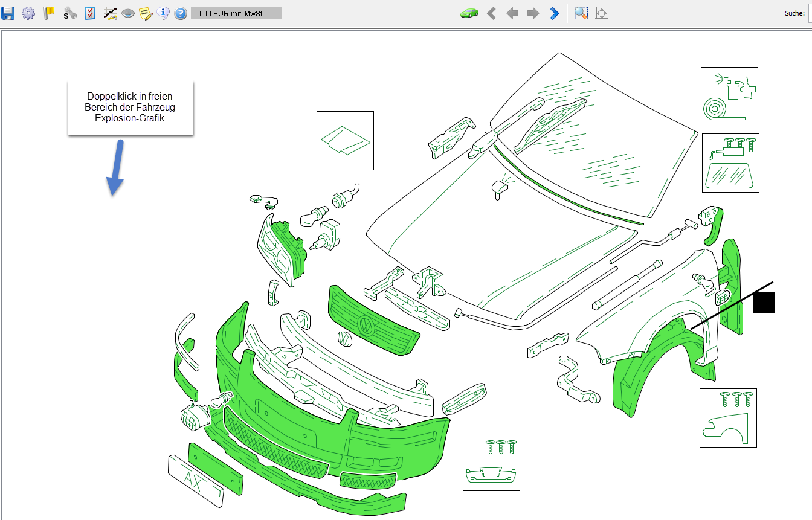Select the green headlight housing part
The height and width of the screenshot is (520, 812).
click(x=291, y=251)
